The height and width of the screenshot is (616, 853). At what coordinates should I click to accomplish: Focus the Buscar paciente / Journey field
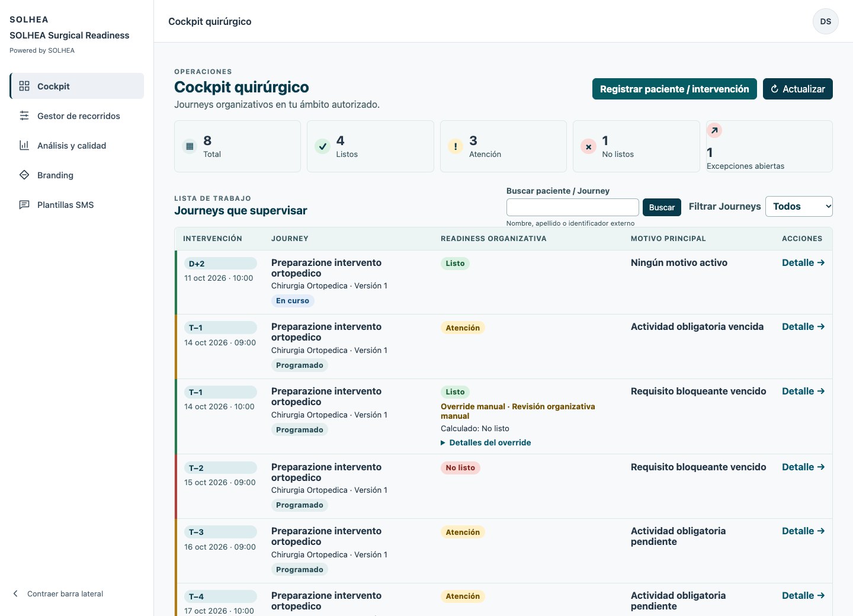[573, 207]
